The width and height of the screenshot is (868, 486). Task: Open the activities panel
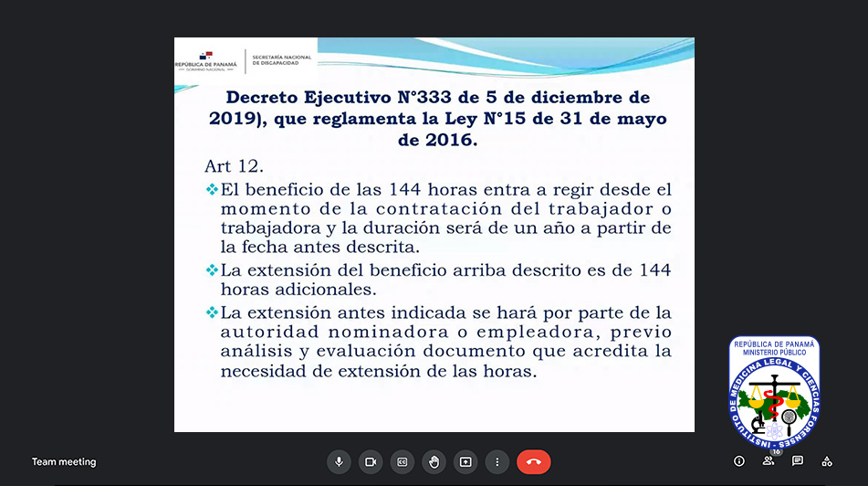827,461
